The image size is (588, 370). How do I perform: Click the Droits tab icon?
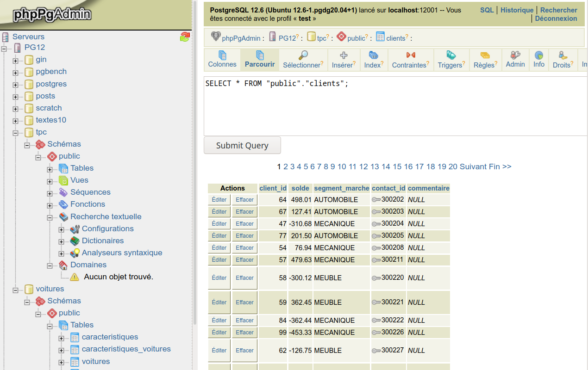coord(563,55)
